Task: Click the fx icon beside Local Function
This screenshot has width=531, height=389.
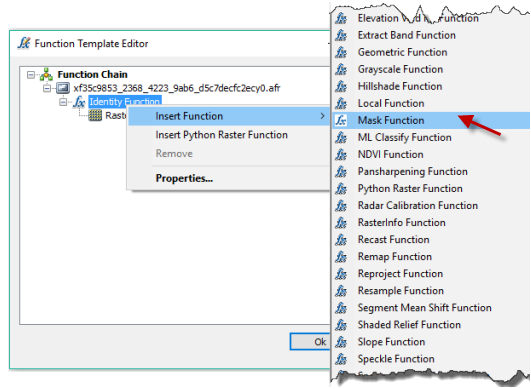Action: pyautogui.click(x=341, y=103)
